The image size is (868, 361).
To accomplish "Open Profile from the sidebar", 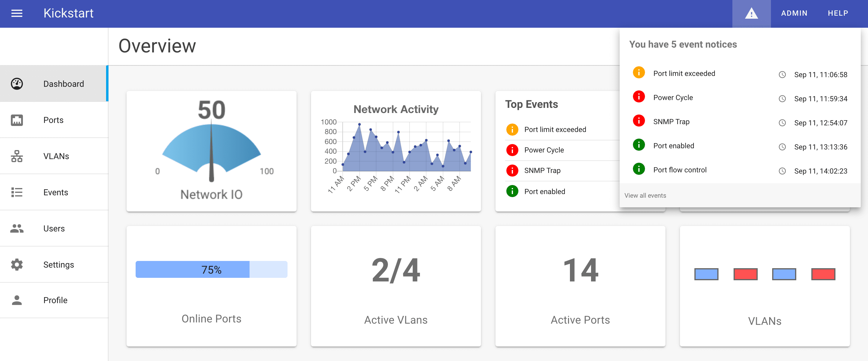I will pos(54,300).
